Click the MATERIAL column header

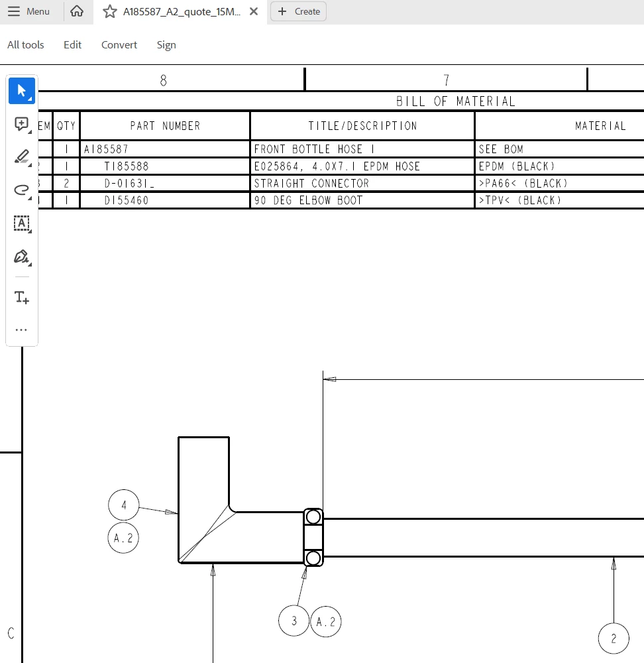click(x=600, y=125)
